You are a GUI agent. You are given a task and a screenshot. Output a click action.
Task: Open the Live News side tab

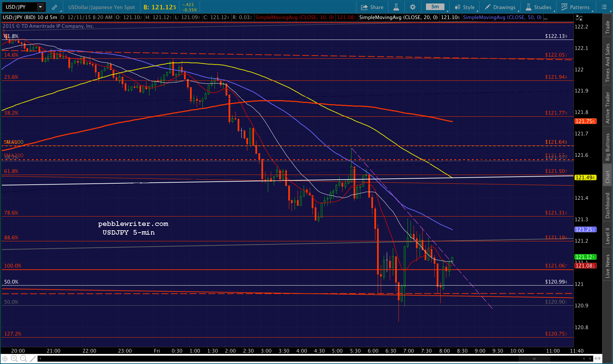(x=607, y=266)
